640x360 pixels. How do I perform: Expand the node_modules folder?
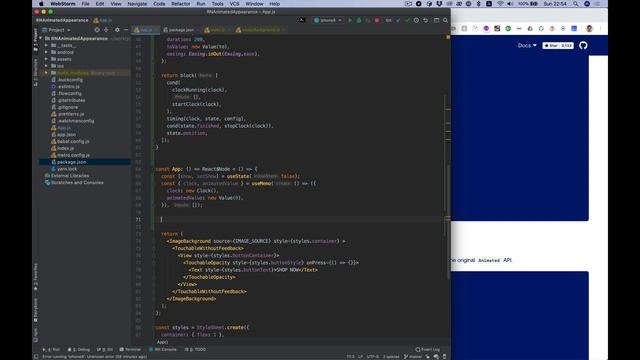point(46,73)
